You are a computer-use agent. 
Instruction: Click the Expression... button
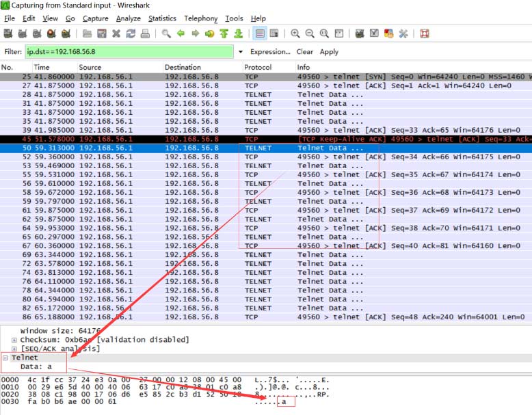pos(270,52)
